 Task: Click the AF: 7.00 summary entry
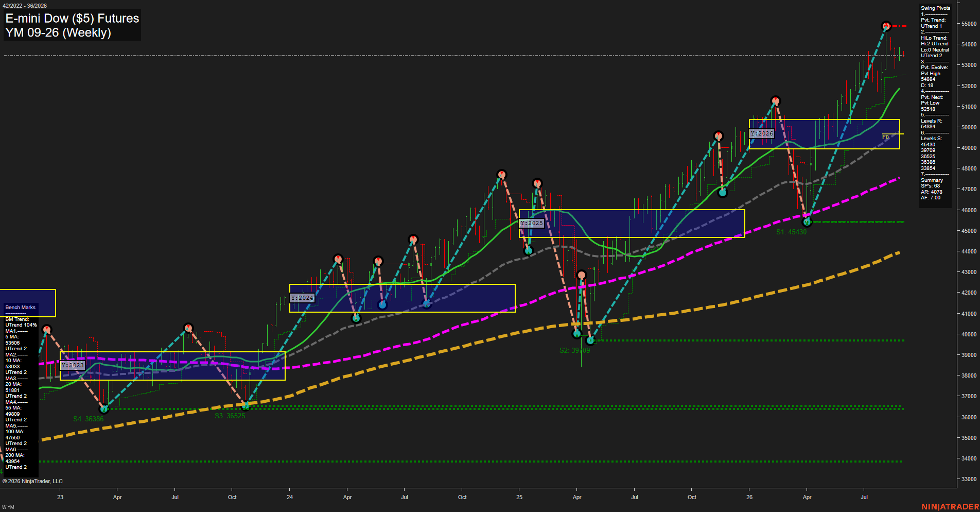pyautogui.click(x=931, y=198)
